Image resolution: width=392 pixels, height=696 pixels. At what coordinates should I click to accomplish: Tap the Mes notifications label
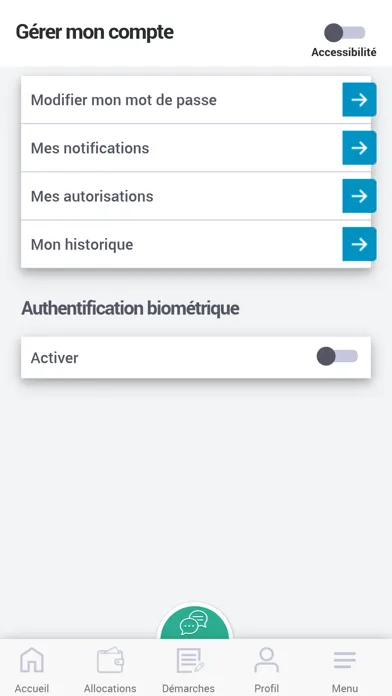coord(90,148)
